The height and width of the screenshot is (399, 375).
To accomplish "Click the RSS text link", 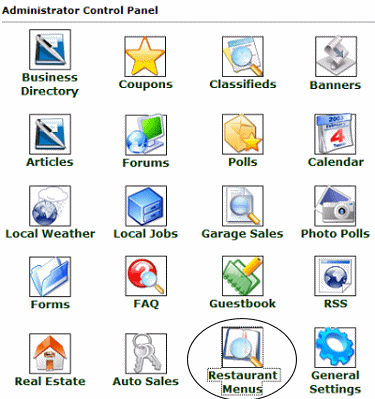I will [336, 304].
